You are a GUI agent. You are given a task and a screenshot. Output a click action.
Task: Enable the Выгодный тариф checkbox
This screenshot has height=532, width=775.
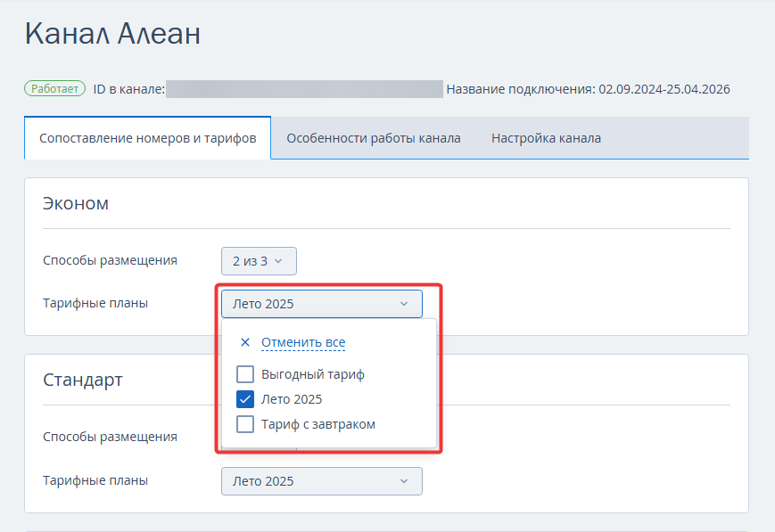click(245, 374)
